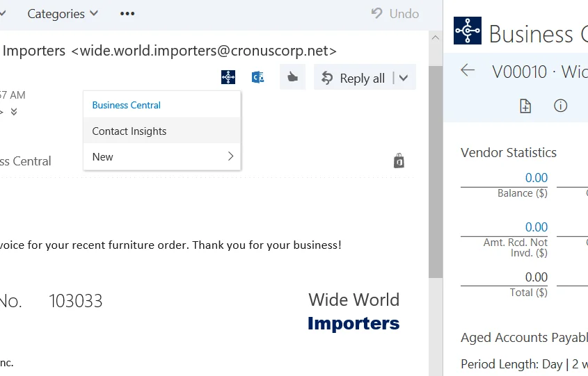Select Contact Insights menu item

click(162, 131)
